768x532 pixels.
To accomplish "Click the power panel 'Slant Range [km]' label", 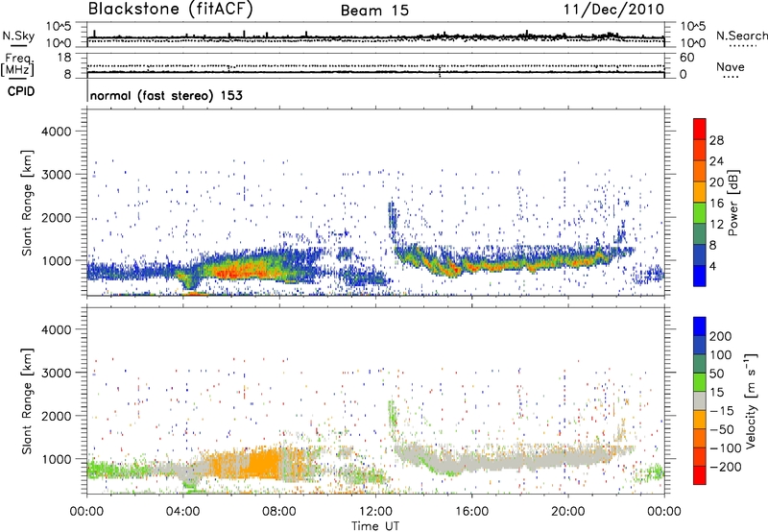I will coord(27,203).
